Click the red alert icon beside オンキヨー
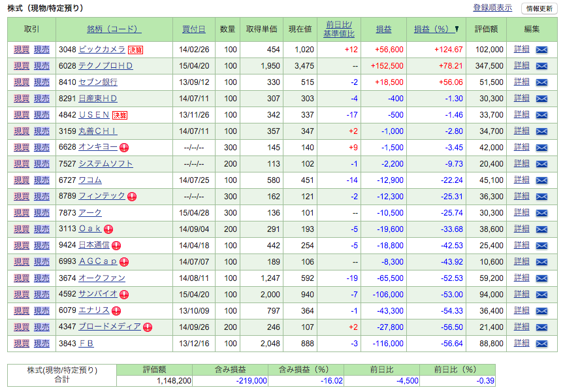This screenshot has width=563, height=392. pyautogui.click(x=124, y=148)
